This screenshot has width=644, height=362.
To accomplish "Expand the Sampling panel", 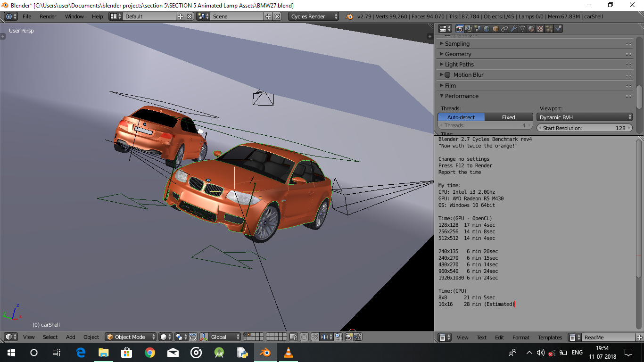I will 535,43.
